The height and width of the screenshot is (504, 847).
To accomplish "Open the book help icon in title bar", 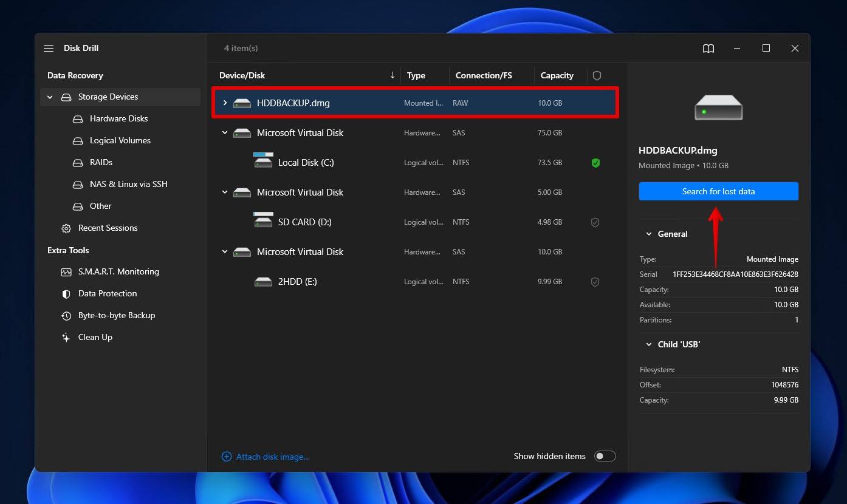I will [x=708, y=49].
